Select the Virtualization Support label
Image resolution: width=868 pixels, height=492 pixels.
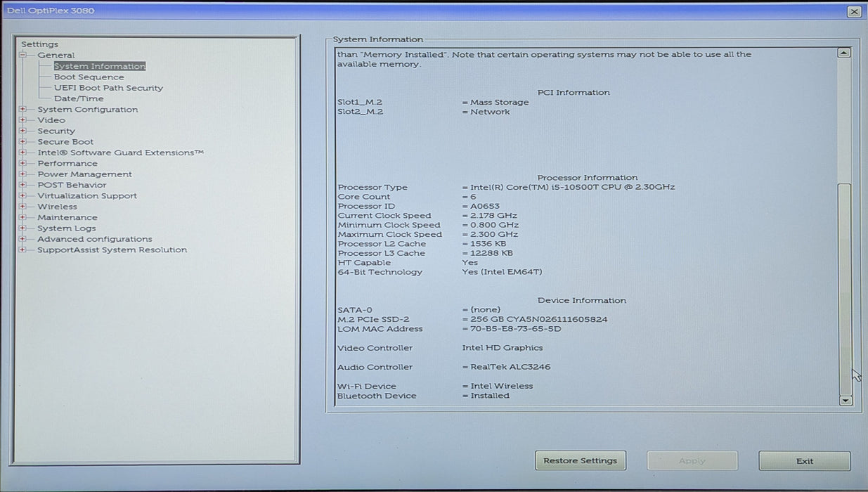pos(87,195)
